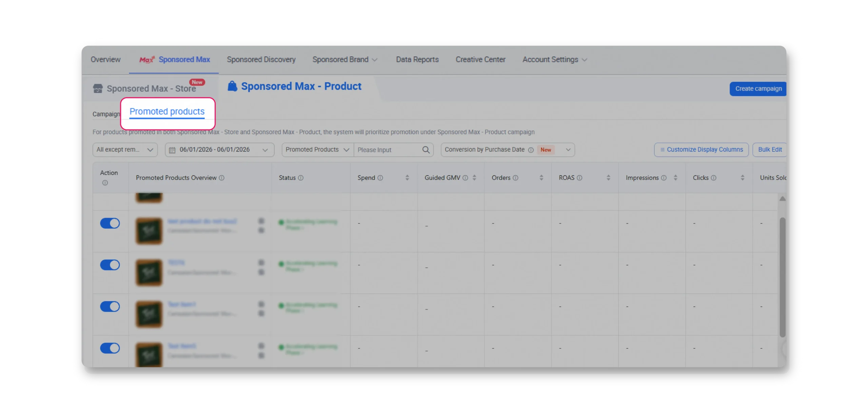This screenshot has width=868, height=413.
Task: Sort by the ROAS column arrows
Action: [608, 178]
